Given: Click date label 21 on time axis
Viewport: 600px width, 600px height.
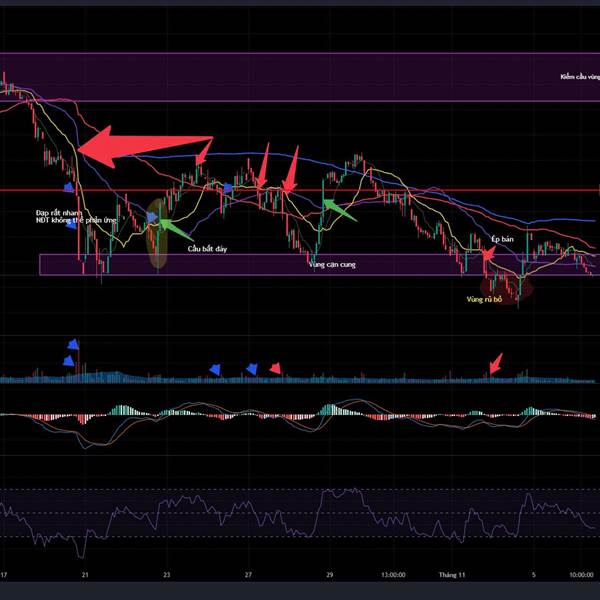Looking at the screenshot, I should (x=85, y=575).
